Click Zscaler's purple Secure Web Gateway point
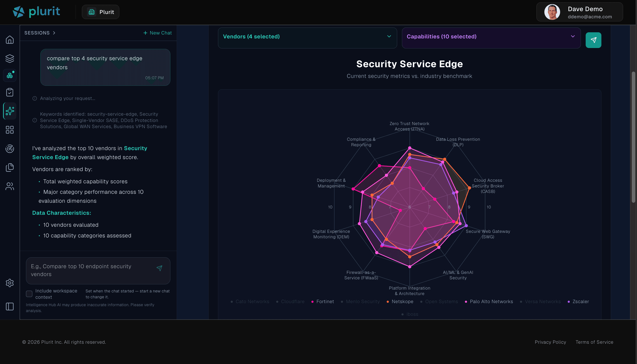637x364 pixels. [x=466, y=225]
